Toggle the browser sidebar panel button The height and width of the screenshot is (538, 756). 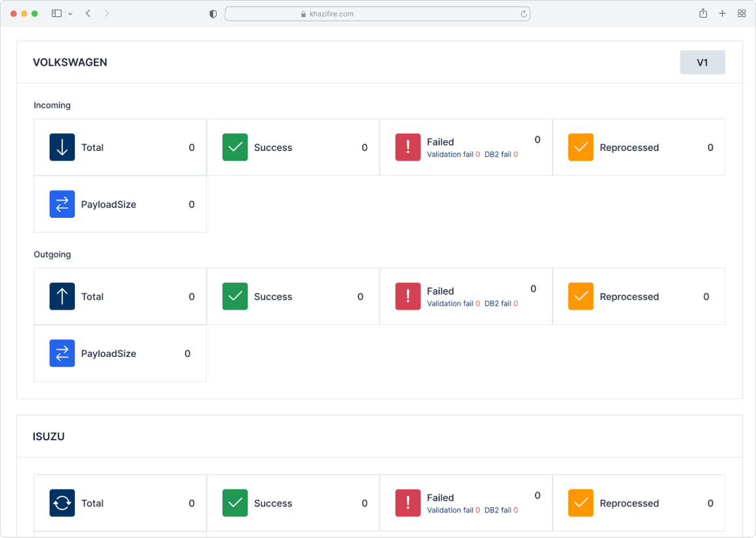coord(56,12)
